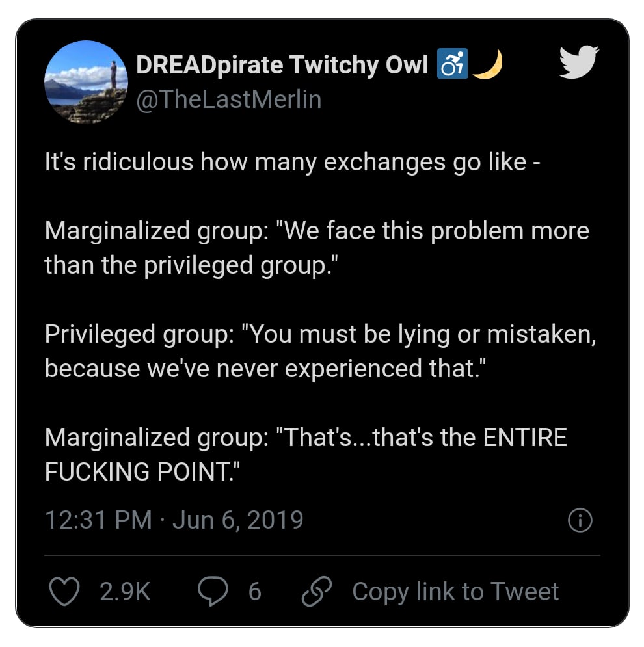Screen dimensions: 644x647
Task: Click the 2.9K likes count
Action: [x=125, y=592]
